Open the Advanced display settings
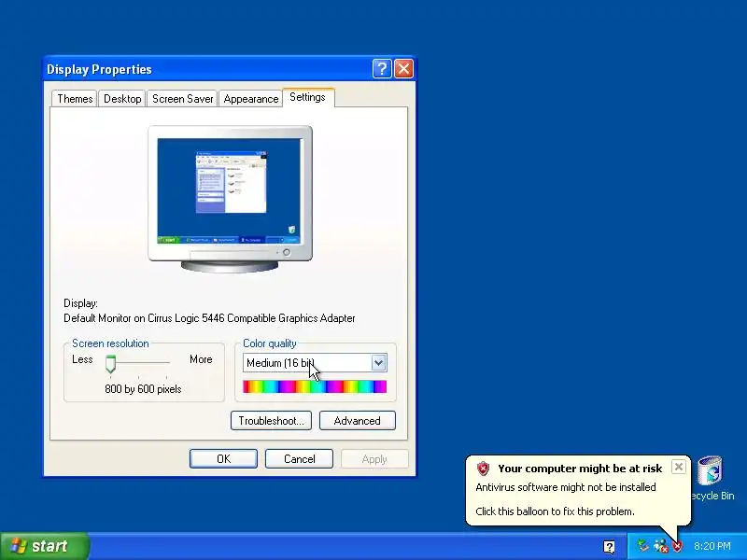 coord(358,421)
